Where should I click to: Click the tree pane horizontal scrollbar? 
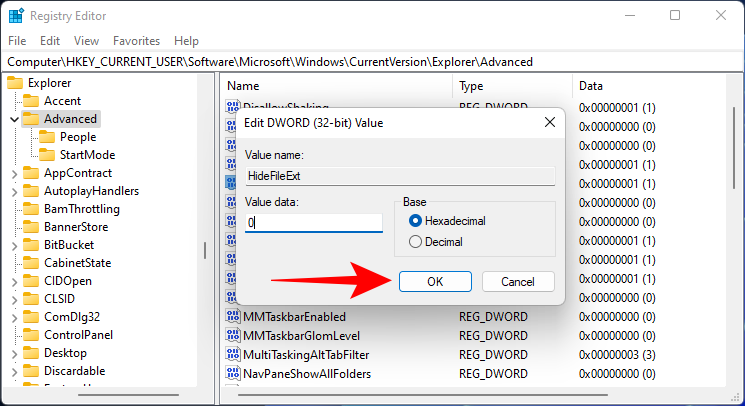128,394
